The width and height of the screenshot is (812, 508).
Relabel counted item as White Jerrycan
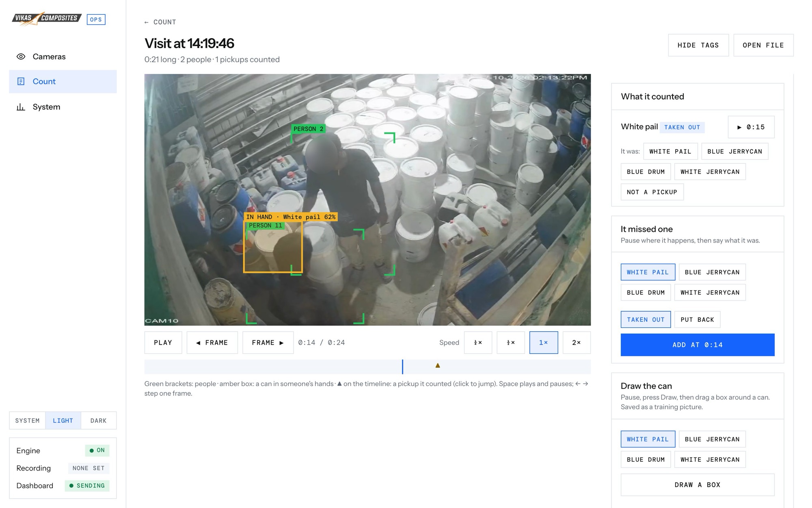point(710,172)
